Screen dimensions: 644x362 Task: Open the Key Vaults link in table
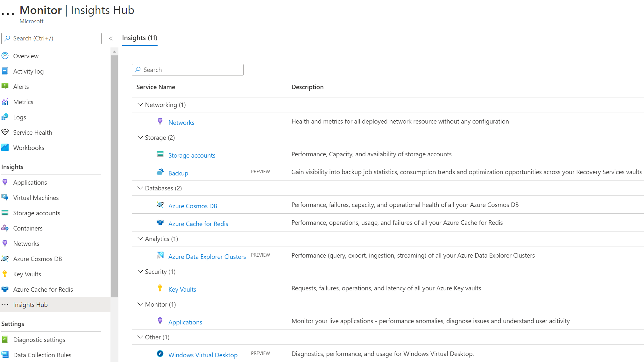tap(182, 289)
